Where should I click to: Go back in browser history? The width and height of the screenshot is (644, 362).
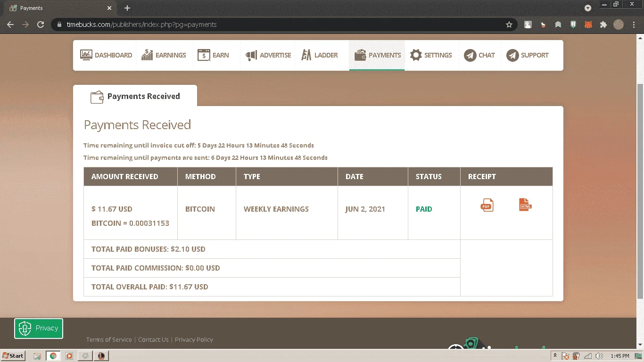tap(10, 25)
